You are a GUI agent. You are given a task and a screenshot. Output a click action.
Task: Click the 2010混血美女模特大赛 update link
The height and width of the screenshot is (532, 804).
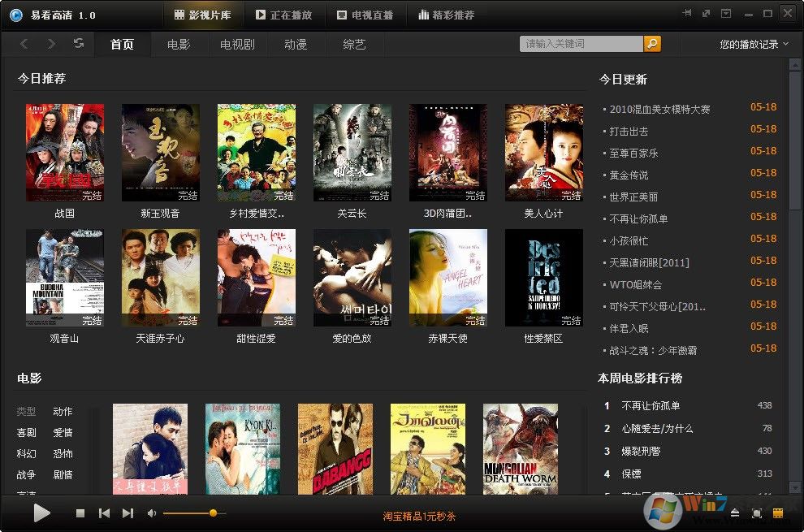(x=659, y=110)
